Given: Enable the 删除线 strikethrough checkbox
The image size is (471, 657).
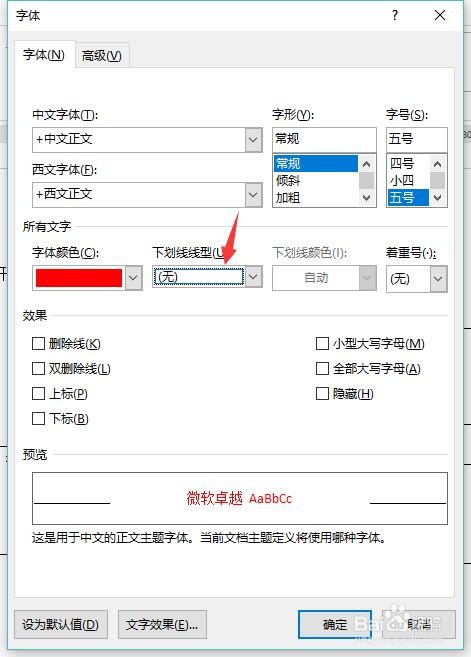Looking at the screenshot, I should tap(39, 344).
